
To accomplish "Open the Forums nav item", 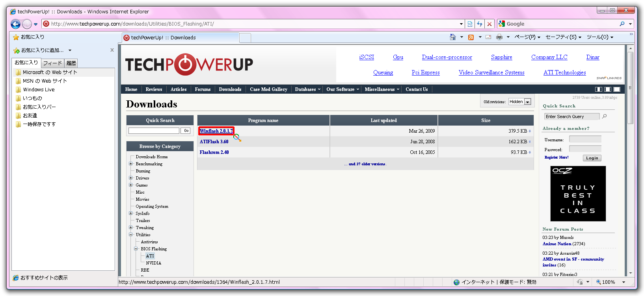I will (x=203, y=89).
